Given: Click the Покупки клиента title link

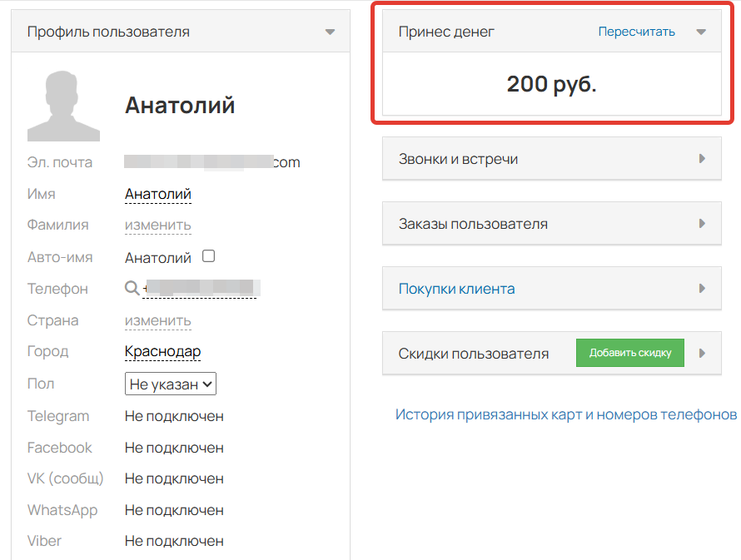Looking at the screenshot, I should (x=456, y=289).
